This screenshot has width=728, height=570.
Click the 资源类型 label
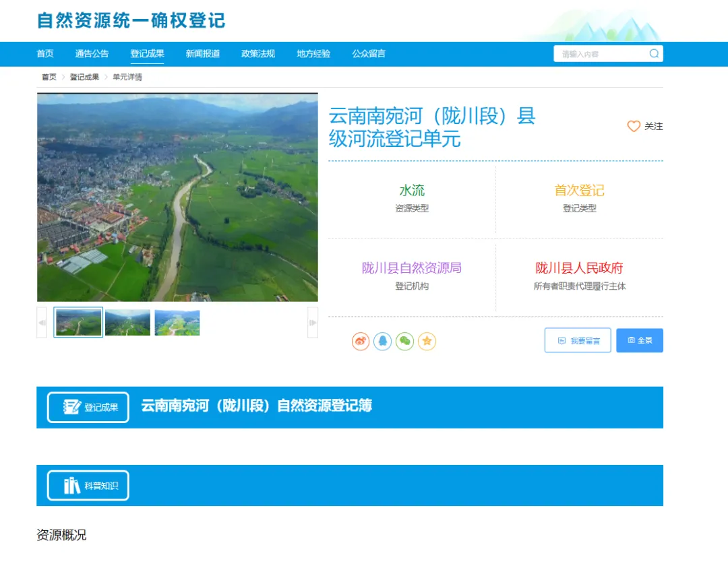[x=412, y=208]
